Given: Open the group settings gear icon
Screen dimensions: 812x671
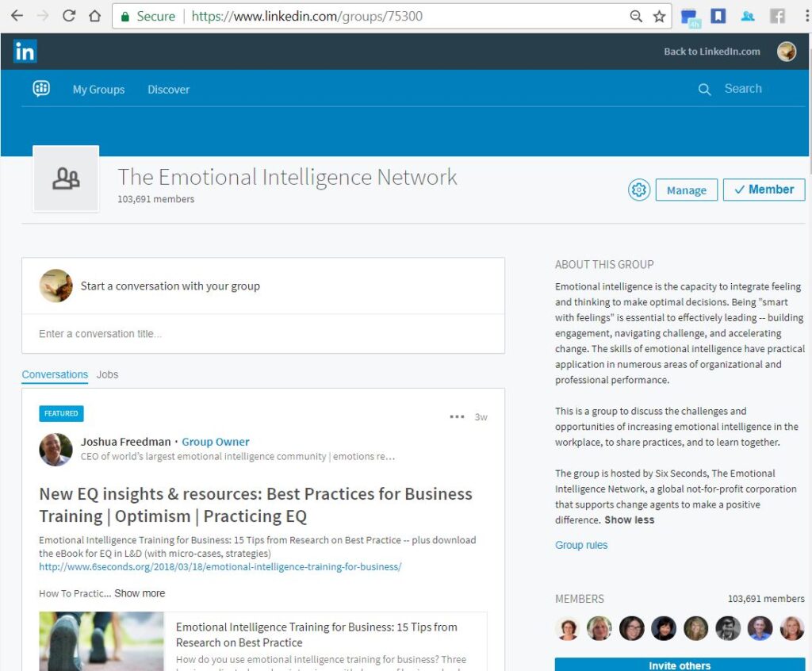Looking at the screenshot, I should tap(638, 190).
